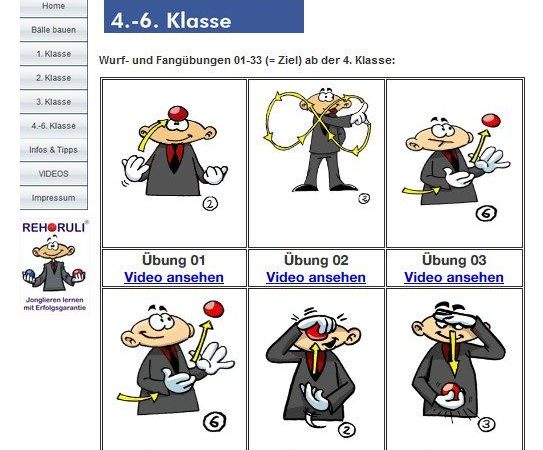Viewport: 543px width, 450px height.
Task: Open the 2. Klasse section
Action: (x=54, y=78)
